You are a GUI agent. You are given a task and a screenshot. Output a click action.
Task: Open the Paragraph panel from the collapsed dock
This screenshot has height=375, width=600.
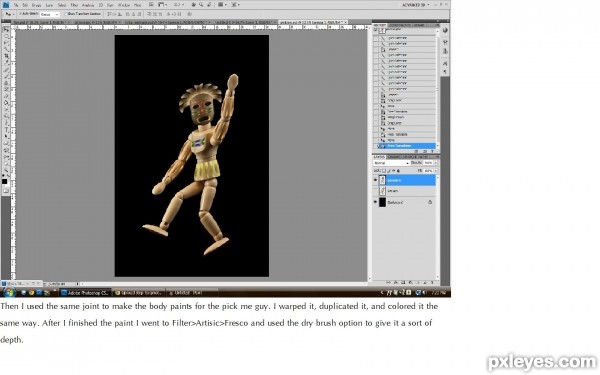[x=445, y=72]
